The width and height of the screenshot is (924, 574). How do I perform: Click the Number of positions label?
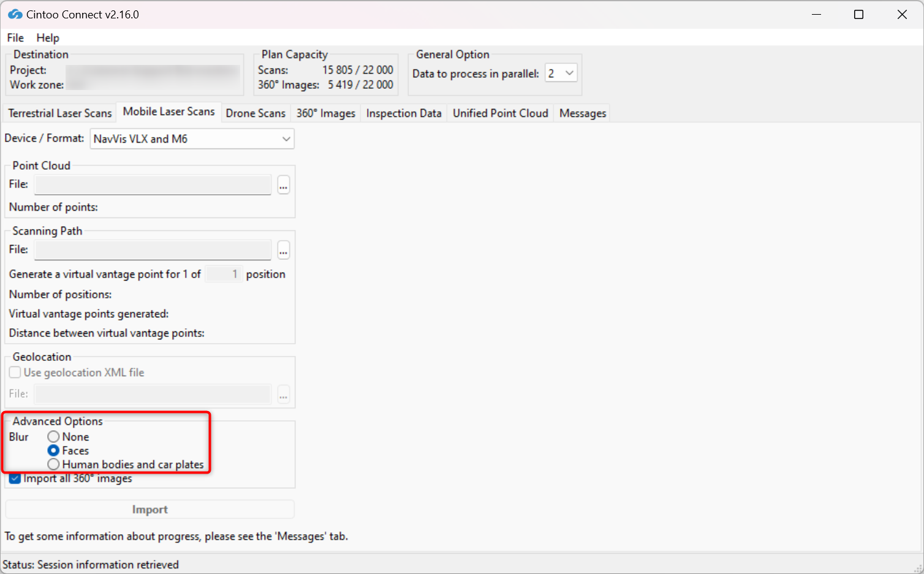pos(60,295)
